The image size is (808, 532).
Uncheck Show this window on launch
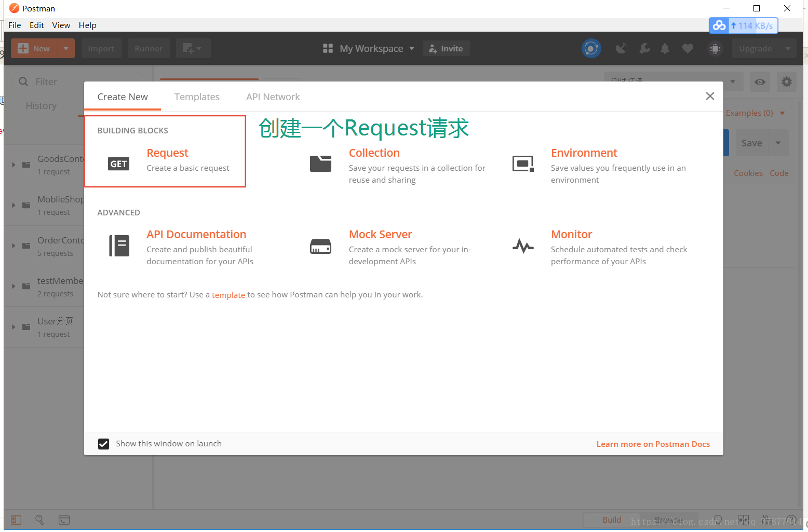pos(103,444)
